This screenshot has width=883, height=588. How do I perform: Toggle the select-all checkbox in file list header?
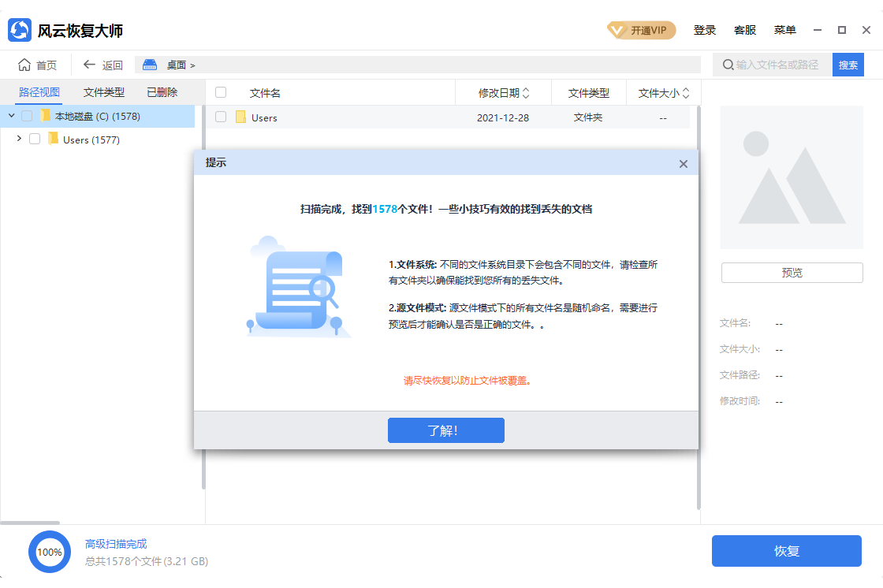[221, 92]
